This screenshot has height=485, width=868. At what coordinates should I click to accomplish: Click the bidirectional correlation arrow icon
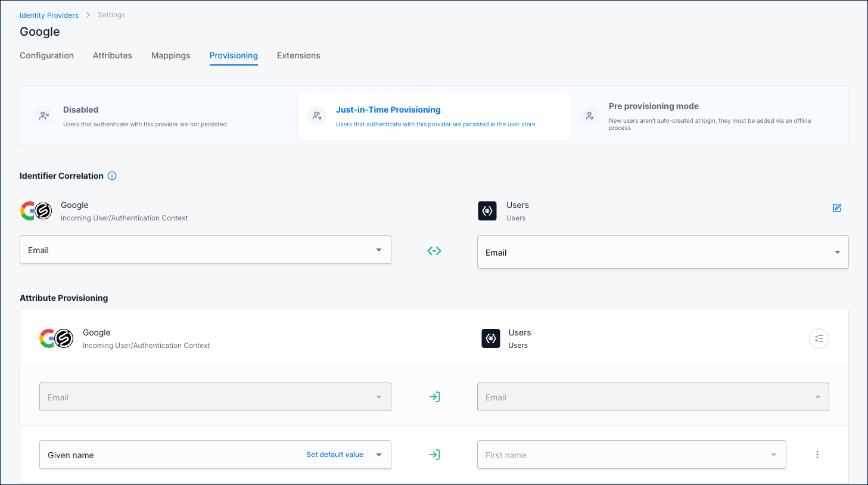coord(434,250)
